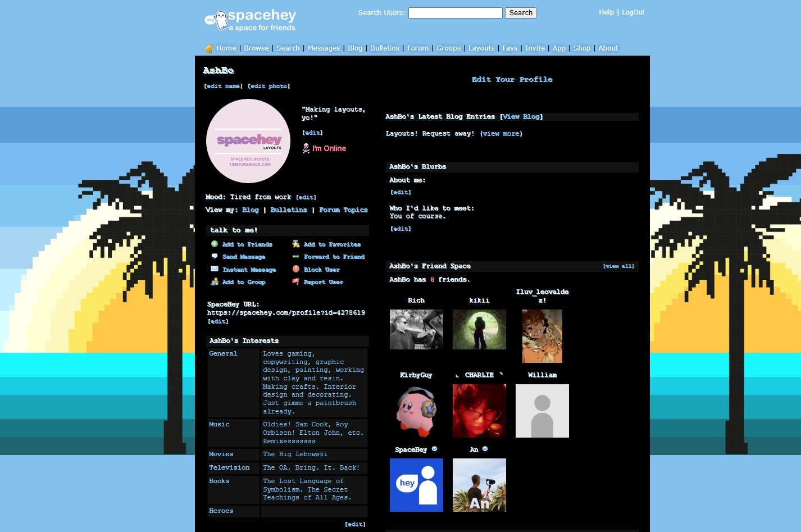
Task: Open Messages from the top navigation
Action: coord(324,48)
